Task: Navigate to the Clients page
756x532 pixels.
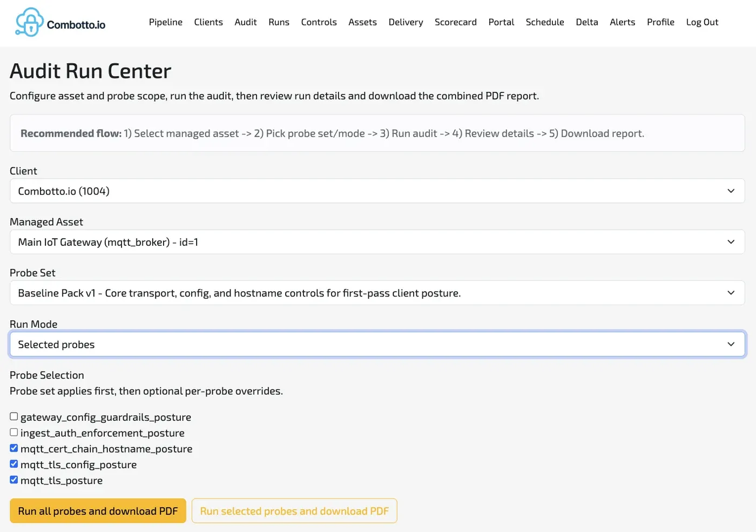Action: pyautogui.click(x=208, y=22)
